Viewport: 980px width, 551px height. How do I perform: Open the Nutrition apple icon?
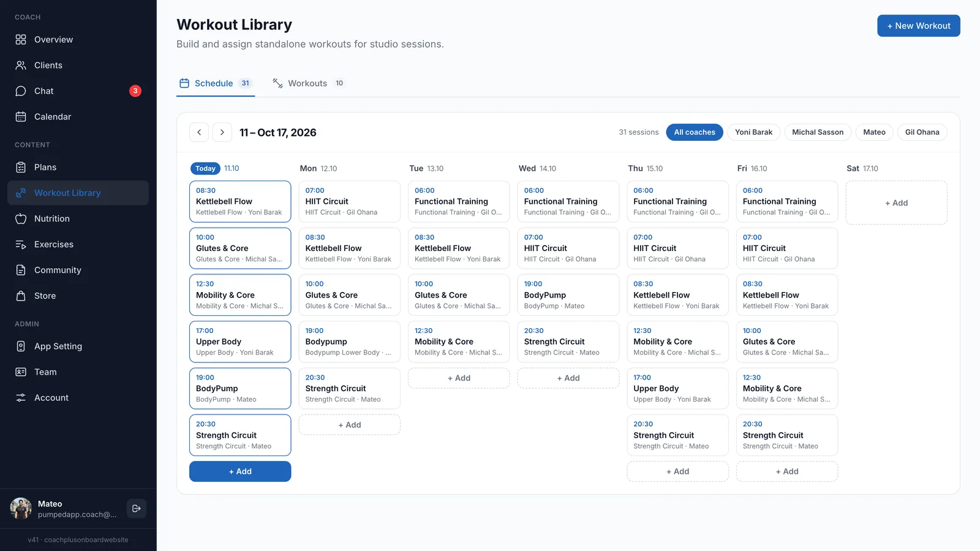click(x=21, y=219)
